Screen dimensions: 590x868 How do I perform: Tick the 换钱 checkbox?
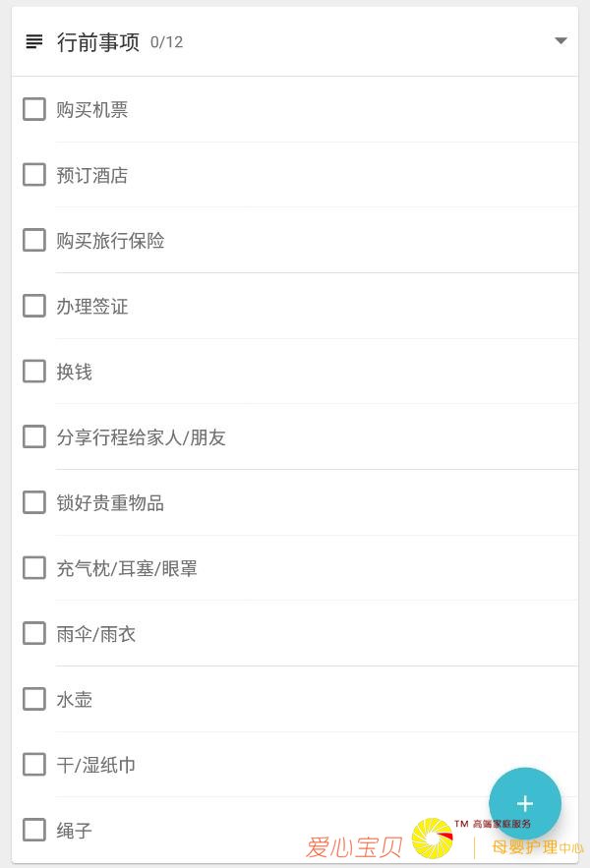pyautogui.click(x=33, y=371)
